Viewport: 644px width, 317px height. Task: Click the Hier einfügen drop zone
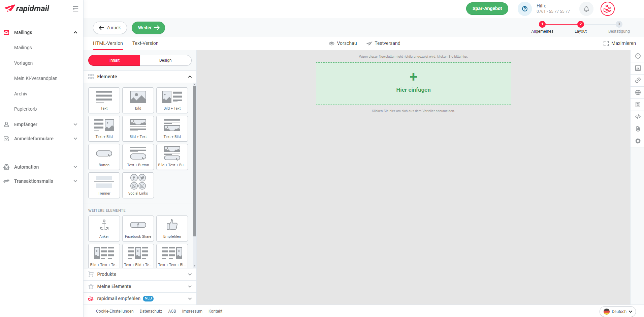point(413,84)
